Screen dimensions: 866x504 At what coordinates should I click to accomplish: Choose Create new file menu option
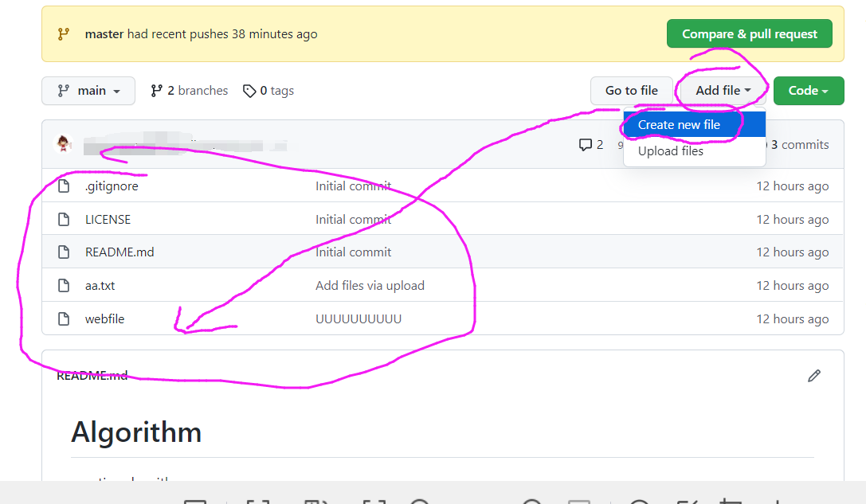[694, 125]
